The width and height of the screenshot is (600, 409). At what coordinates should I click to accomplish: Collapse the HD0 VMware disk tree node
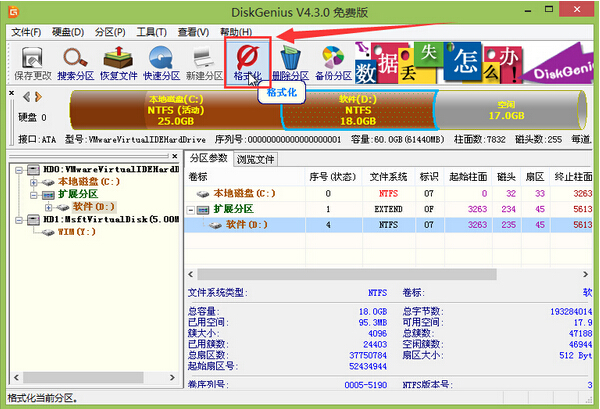(x=18, y=170)
